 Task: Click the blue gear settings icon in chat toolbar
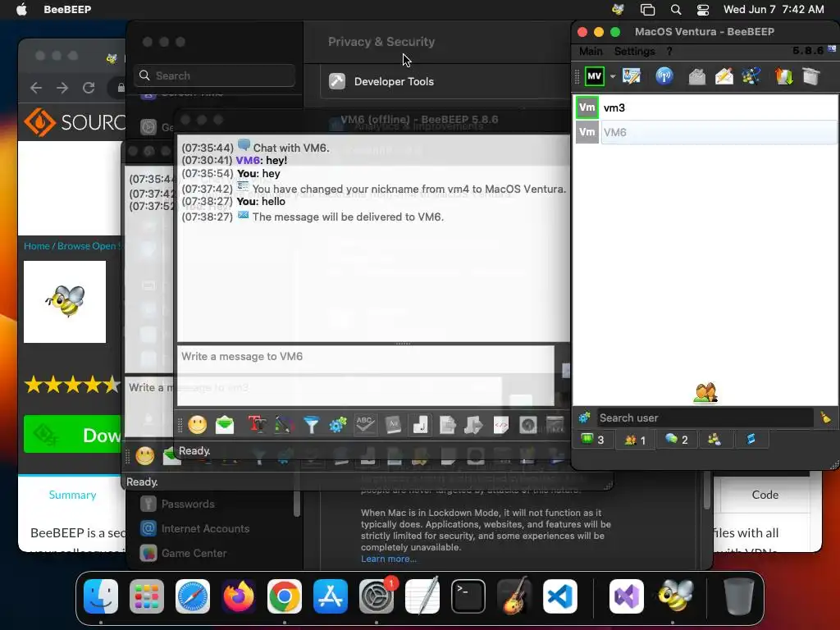(338, 426)
